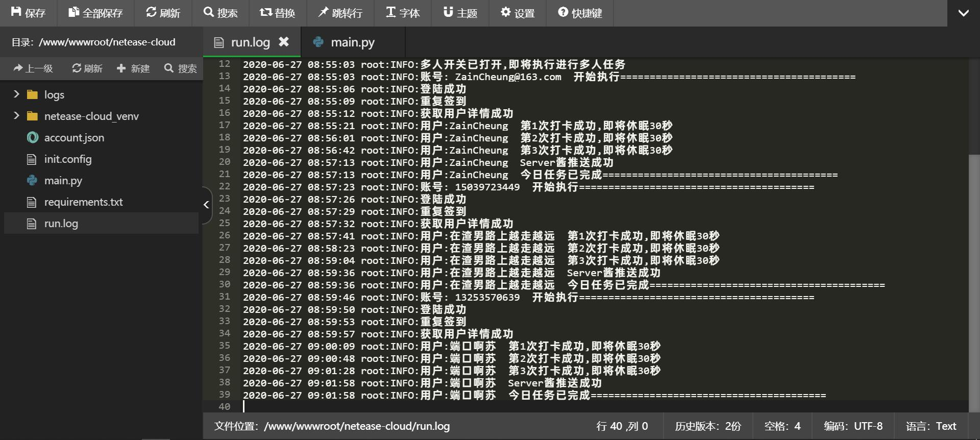Expand the logs folder arrow
Screen dimensions: 980x440
click(x=16, y=94)
